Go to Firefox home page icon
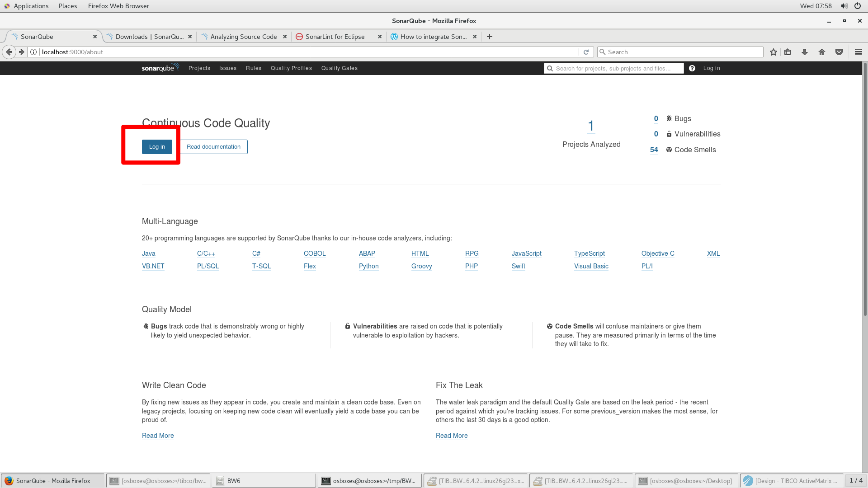The width and height of the screenshot is (868, 488). (822, 52)
